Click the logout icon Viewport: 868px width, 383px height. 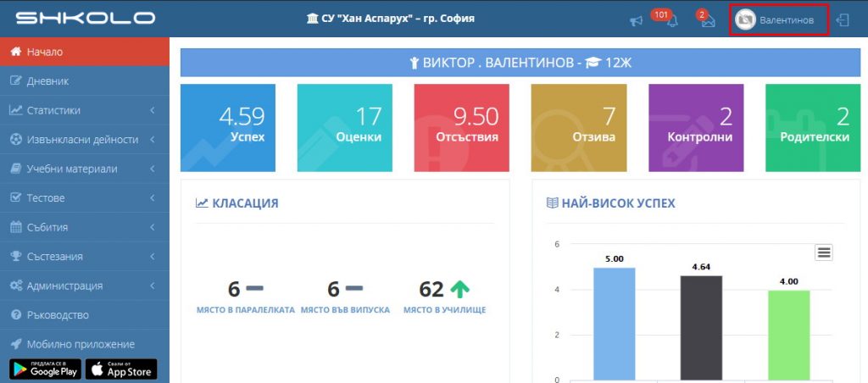843,20
